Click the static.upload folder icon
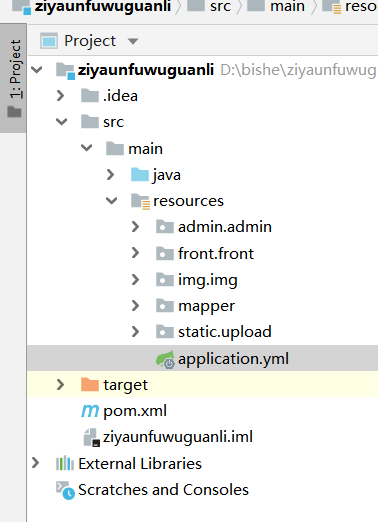The height and width of the screenshot is (522, 378). (x=165, y=332)
